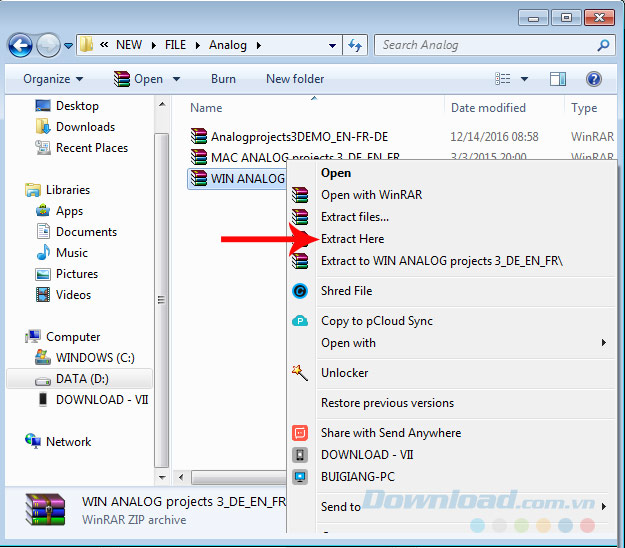Screen dimensions: 625x548
Task: Click the Music library icon
Action: point(43,252)
